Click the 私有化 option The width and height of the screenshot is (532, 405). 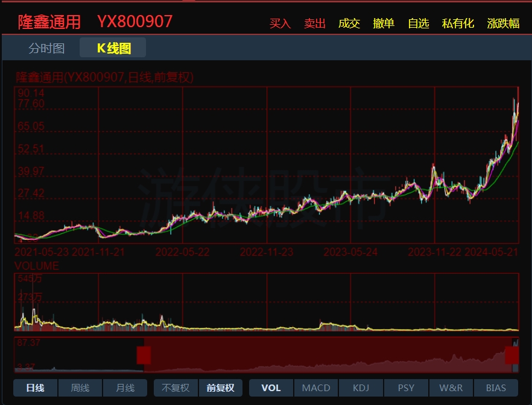pos(458,24)
